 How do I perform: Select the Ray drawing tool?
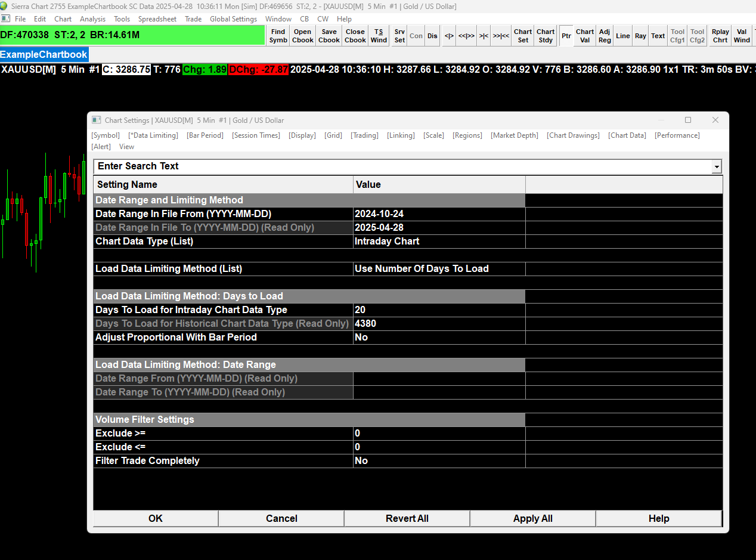(x=640, y=36)
